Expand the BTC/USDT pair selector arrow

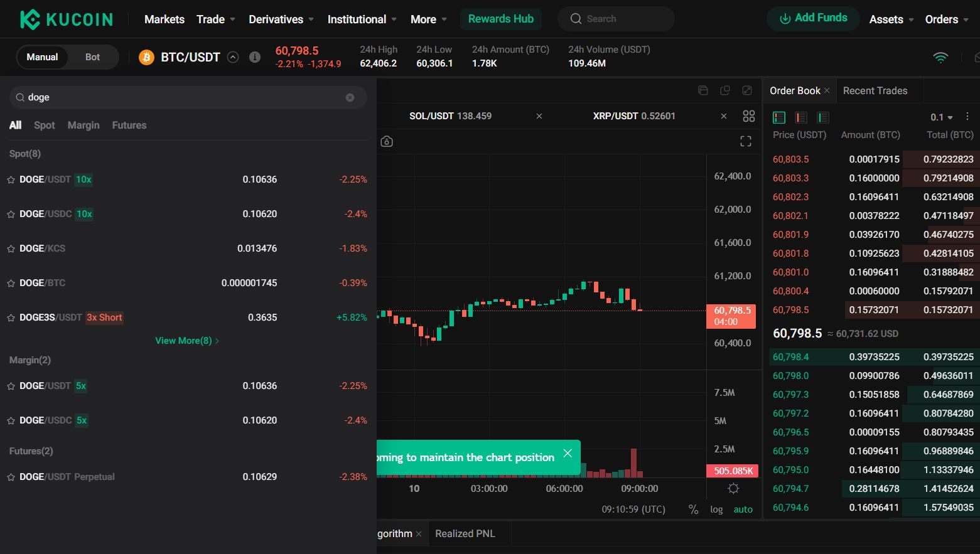[x=233, y=57]
